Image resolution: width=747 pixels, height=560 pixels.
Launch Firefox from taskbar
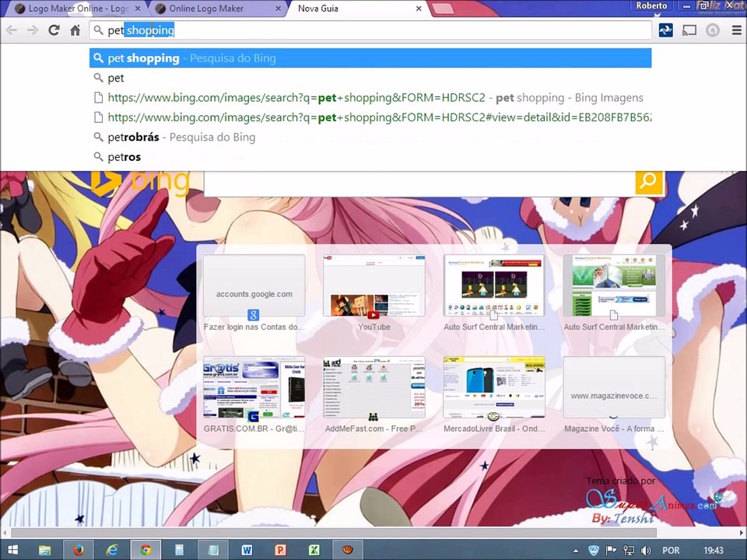click(x=79, y=551)
